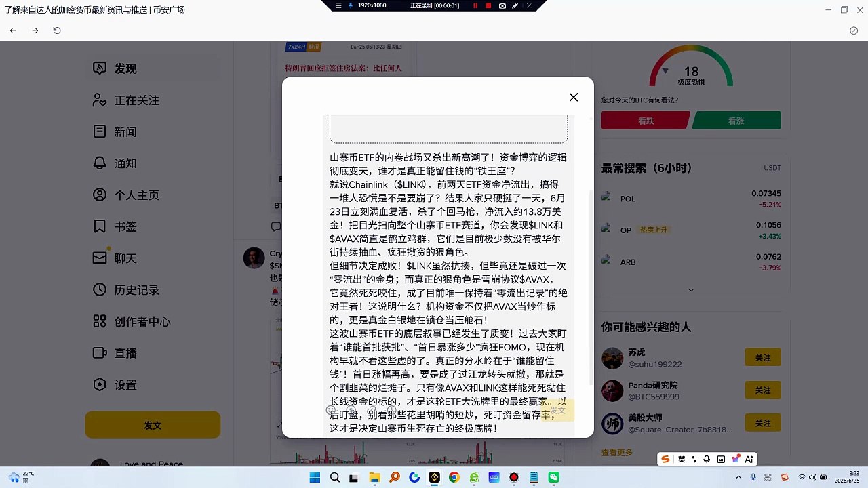
Task: Click the 聊天 envelope icon
Action: pyautogui.click(x=100, y=258)
